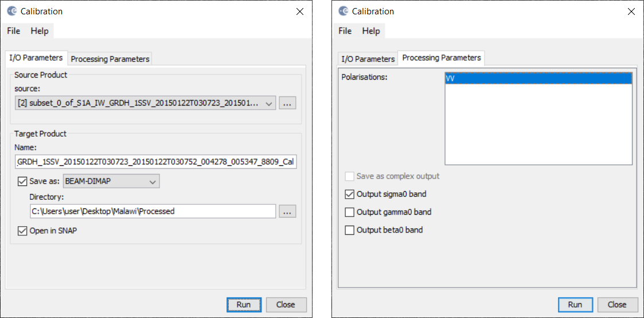Enable Output beta0 band checkbox

[349, 230]
